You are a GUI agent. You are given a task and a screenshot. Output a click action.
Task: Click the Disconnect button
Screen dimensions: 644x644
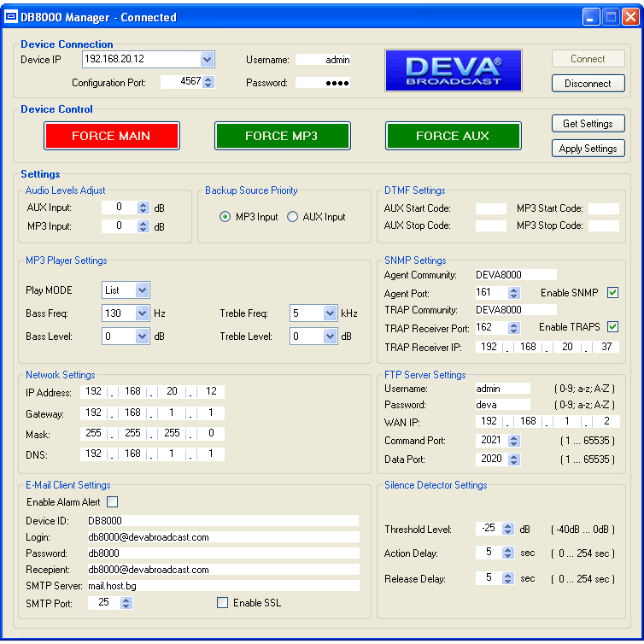[x=588, y=84]
